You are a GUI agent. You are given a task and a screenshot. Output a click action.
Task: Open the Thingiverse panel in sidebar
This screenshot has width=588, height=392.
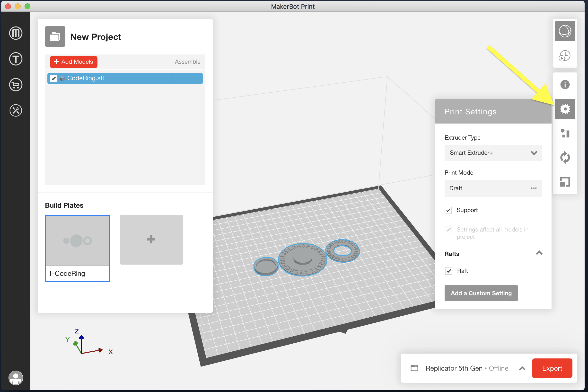pyautogui.click(x=16, y=59)
